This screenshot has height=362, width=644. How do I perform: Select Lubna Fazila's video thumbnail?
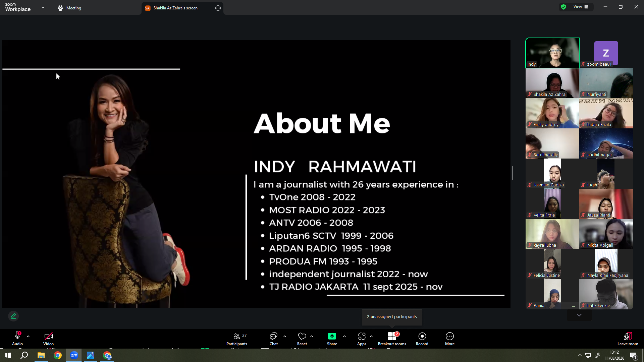click(x=606, y=113)
